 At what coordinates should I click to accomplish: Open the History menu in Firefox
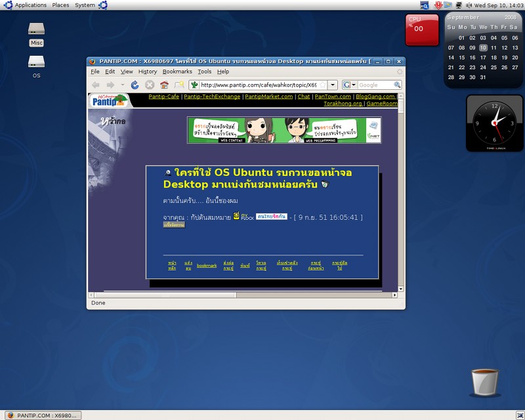[148, 72]
